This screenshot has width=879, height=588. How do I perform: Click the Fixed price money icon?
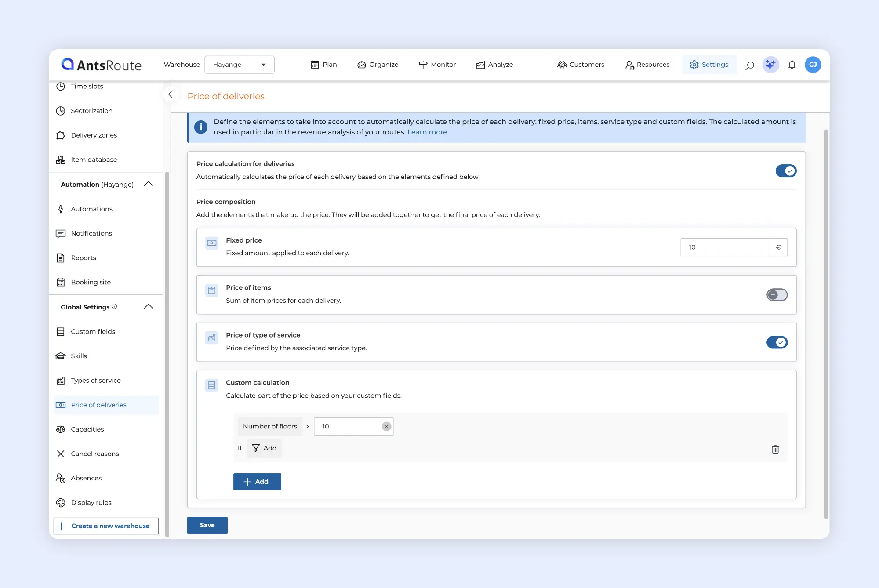pyautogui.click(x=212, y=243)
